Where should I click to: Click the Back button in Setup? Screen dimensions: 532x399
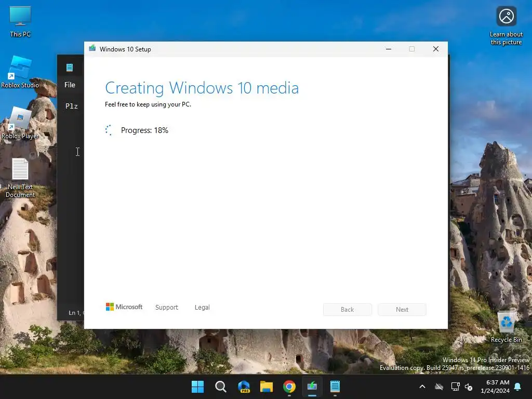click(x=348, y=310)
